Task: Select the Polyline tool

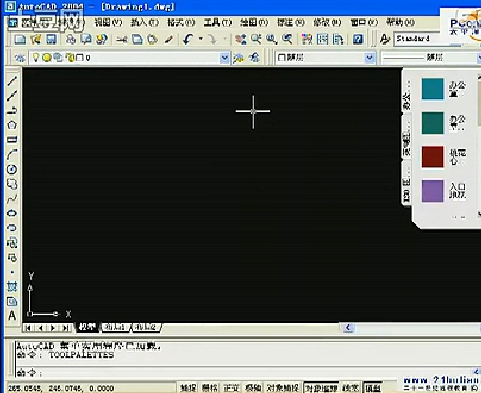Action: click(12, 110)
